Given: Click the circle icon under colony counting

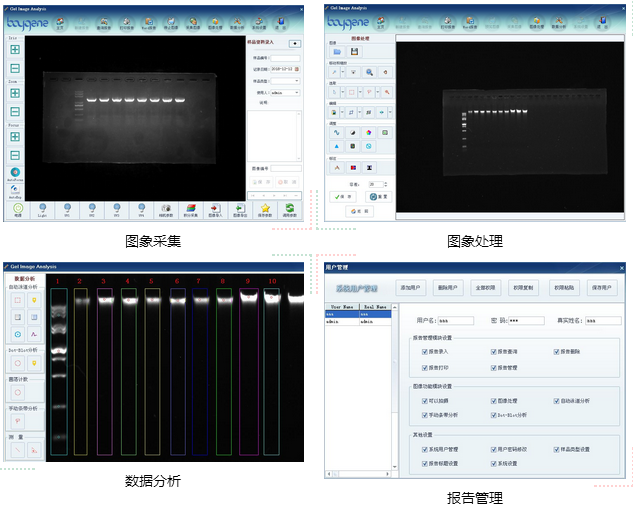Looking at the screenshot, I should click(17, 392).
